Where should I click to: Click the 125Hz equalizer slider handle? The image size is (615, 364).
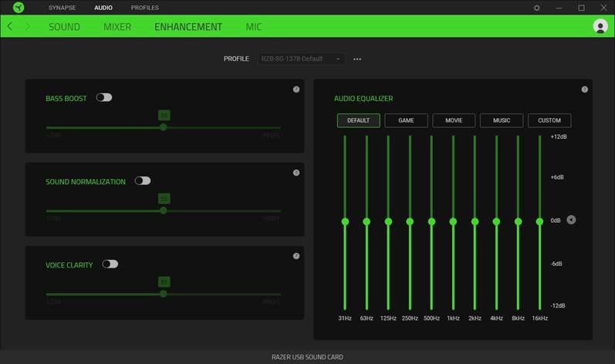pyautogui.click(x=388, y=222)
